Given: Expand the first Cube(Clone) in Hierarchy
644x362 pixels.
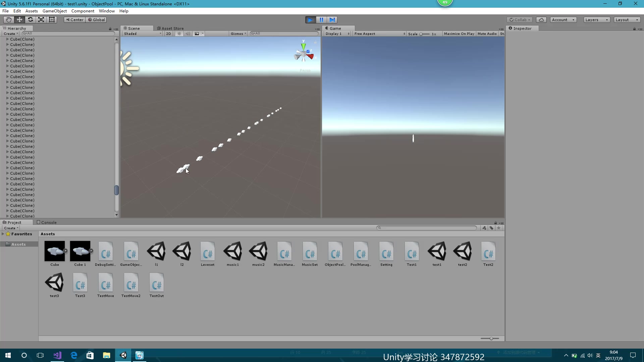Looking at the screenshot, I should 7,39.
